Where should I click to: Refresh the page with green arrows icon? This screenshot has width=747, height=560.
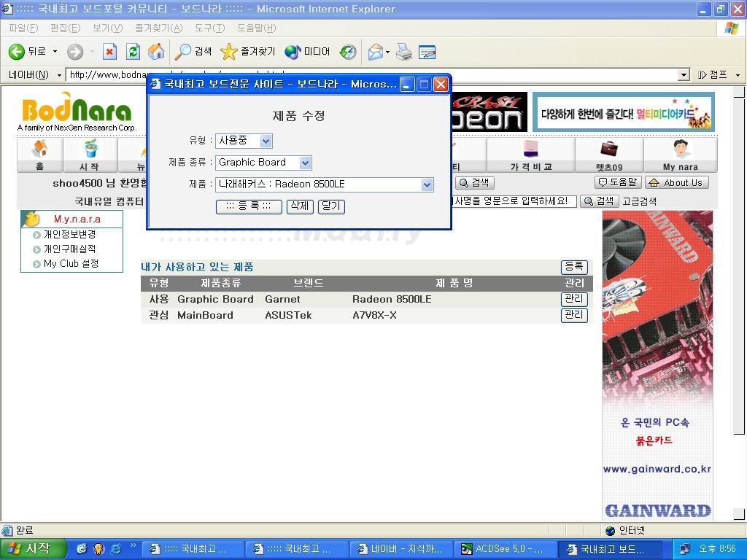click(133, 52)
